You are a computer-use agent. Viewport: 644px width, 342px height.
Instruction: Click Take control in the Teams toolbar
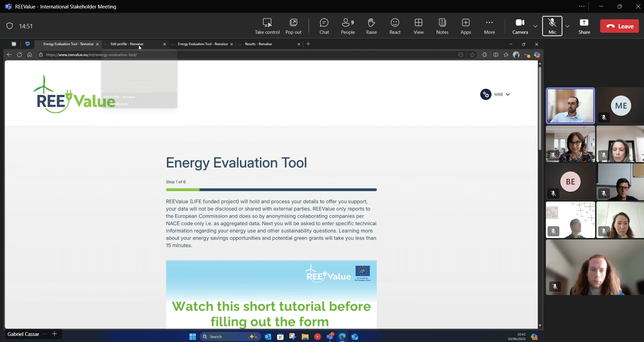tap(267, 26)
